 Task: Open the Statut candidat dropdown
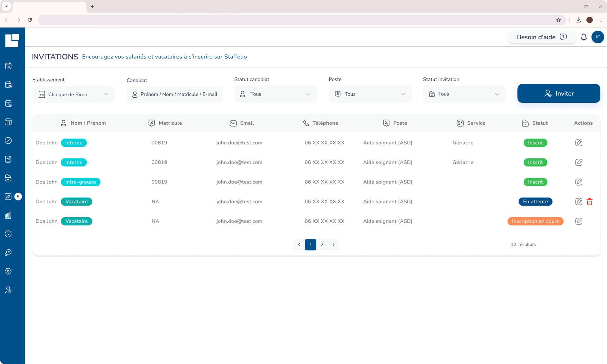tap(275, 94)
